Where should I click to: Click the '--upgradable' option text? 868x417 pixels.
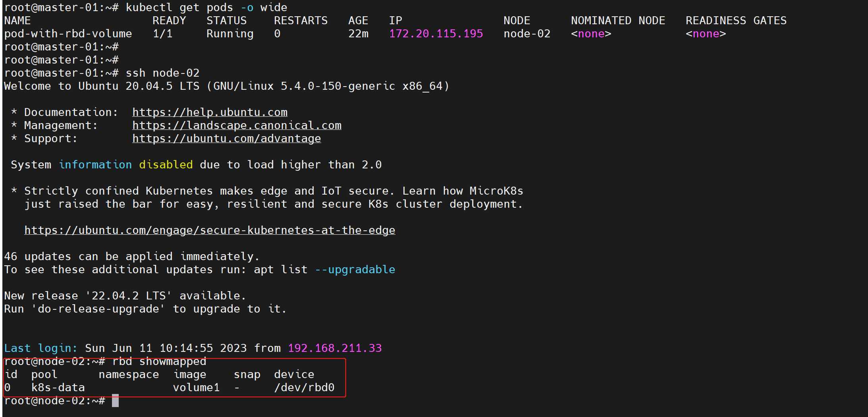355,270
